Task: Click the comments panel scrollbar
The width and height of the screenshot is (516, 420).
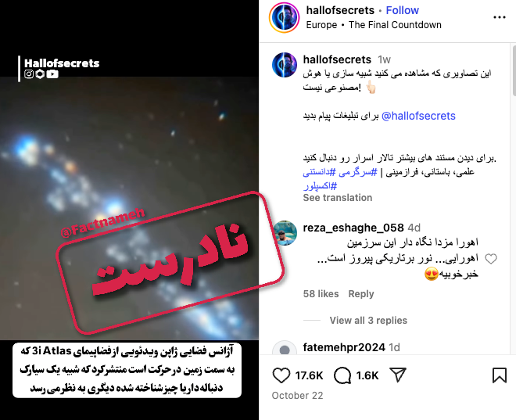Action: pyautogui.click(x=514, y=69)
